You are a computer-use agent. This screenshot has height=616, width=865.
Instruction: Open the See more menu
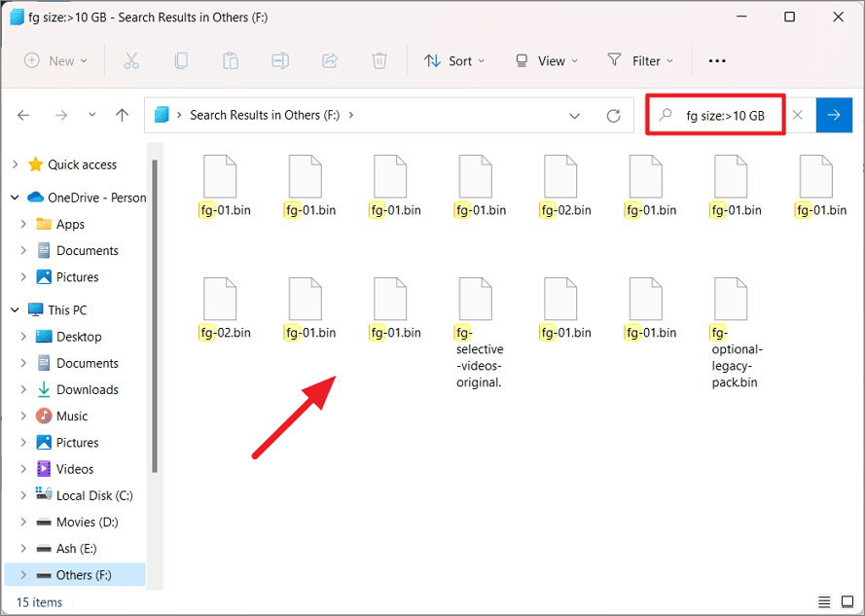click(x=717, y=60)
